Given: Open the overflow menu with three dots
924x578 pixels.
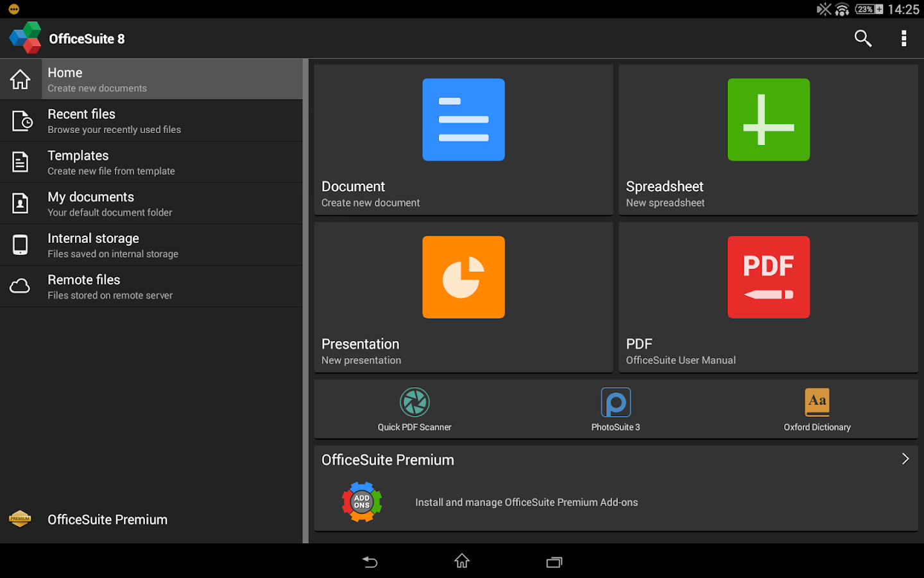Looking at the screenshot, I should point(903,38).
